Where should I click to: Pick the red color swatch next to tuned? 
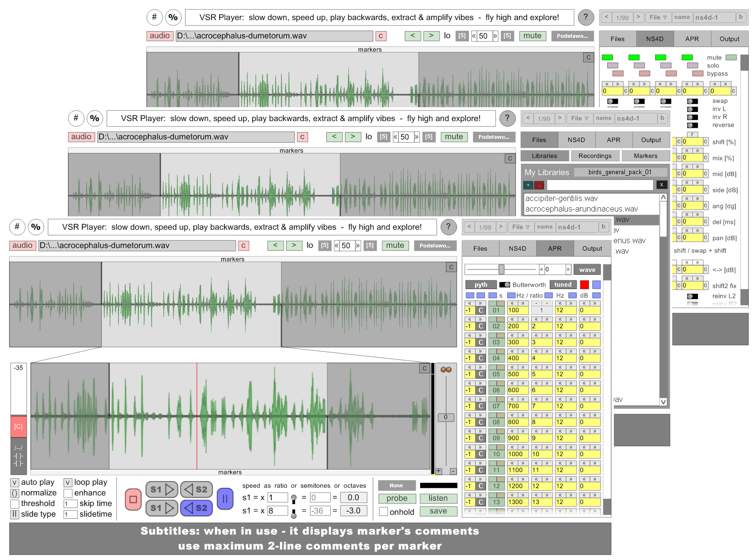584,285
